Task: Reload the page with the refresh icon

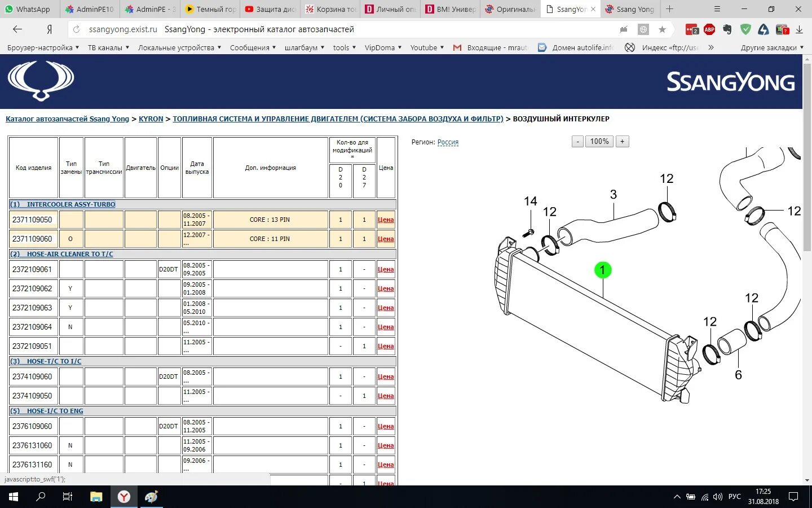Action: (77, 29)
